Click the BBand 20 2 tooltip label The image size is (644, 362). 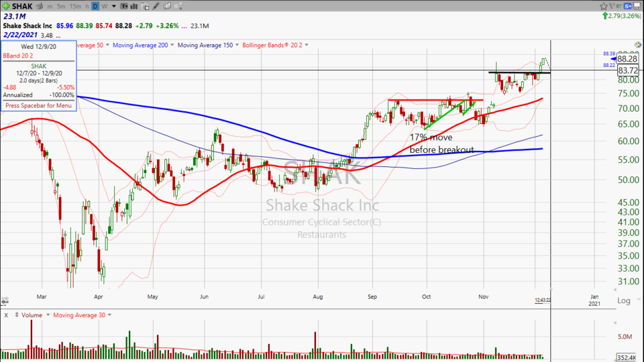pos(18,56)
